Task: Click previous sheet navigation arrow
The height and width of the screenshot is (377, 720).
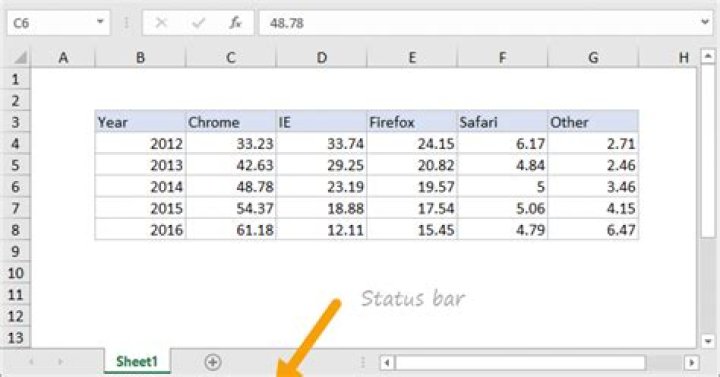Action: (31, 362)
